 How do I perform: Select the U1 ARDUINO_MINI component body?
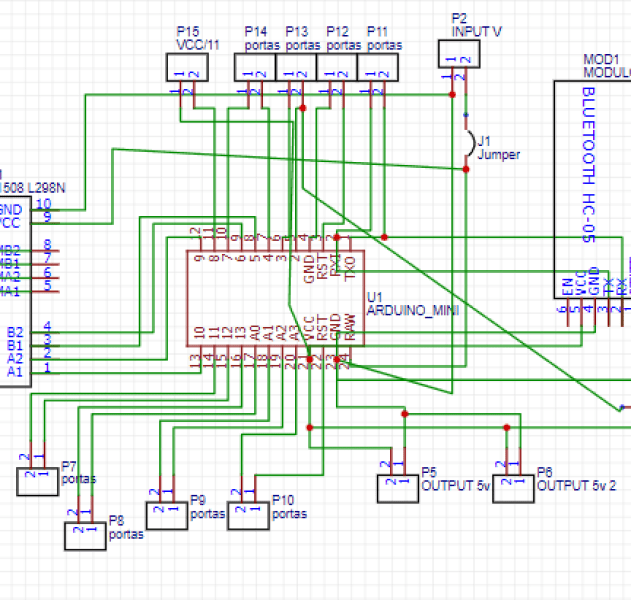tap(276, 298)
